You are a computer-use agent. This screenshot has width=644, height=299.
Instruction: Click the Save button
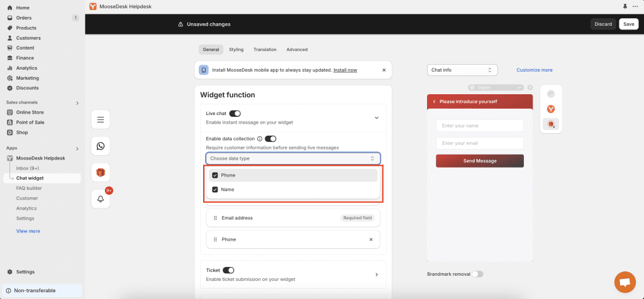[x=629, y=24]
